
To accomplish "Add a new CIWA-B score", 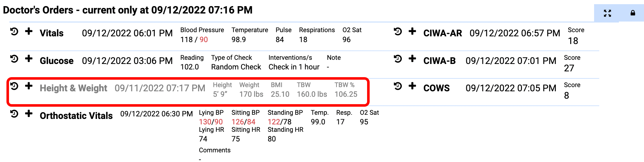I will tap(412, 59).
